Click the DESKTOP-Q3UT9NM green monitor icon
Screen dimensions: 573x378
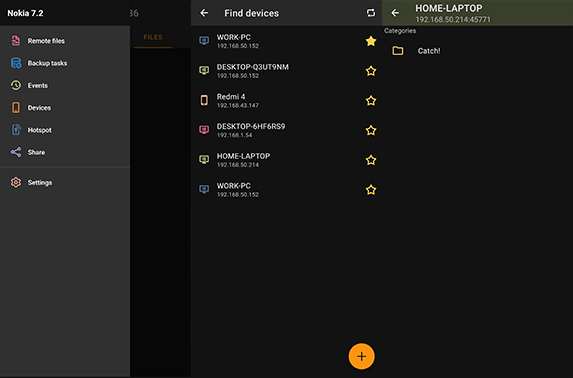204,70
